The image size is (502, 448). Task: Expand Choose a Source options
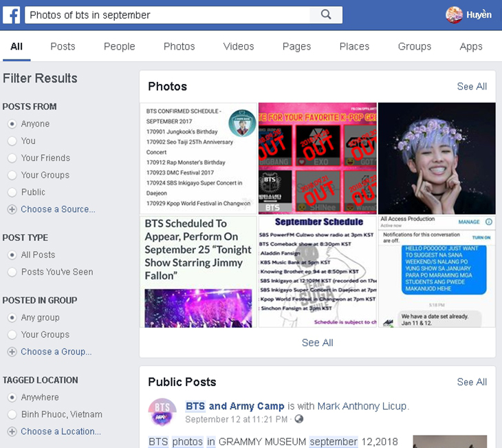coord(58,209)
